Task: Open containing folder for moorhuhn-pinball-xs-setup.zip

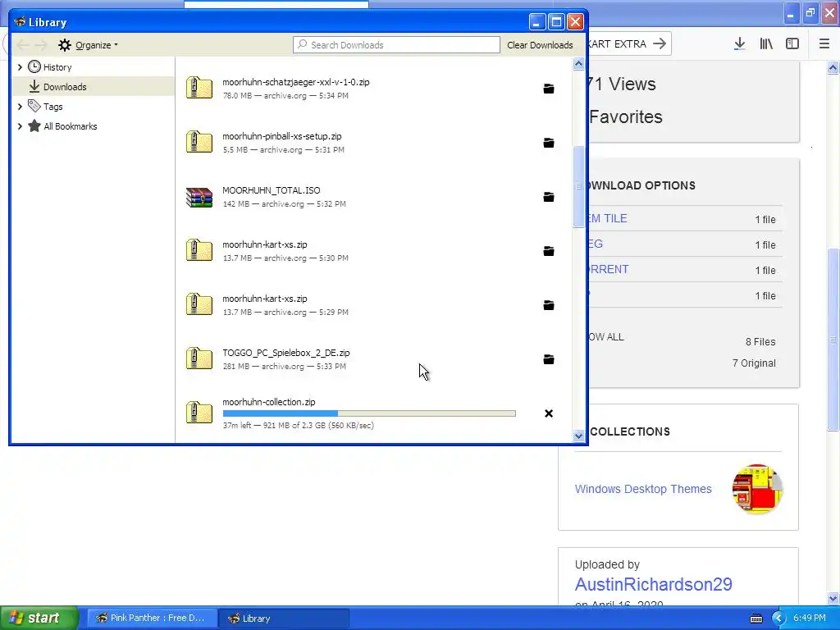Action: click(549, 143)
